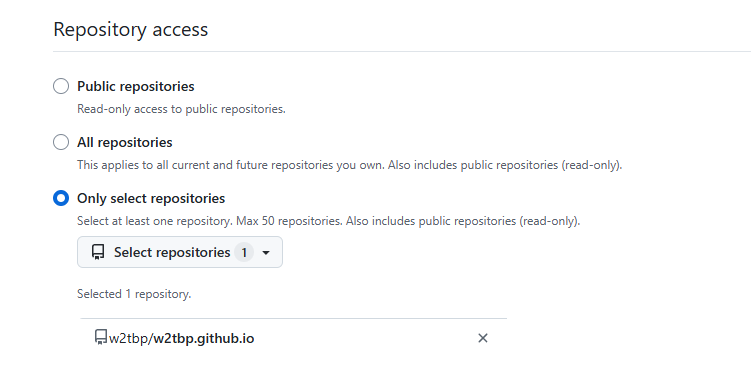Viewport: 751px width, 375px height.
Task: Click the "This applies to all current" description
Action: pyautogui.click(x=350, y=165)
